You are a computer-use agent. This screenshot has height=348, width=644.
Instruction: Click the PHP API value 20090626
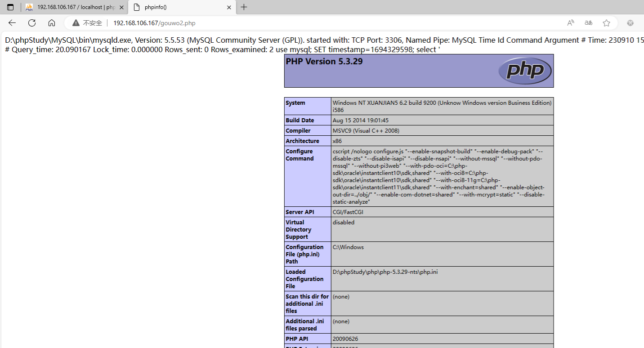[x=345, y=339]
